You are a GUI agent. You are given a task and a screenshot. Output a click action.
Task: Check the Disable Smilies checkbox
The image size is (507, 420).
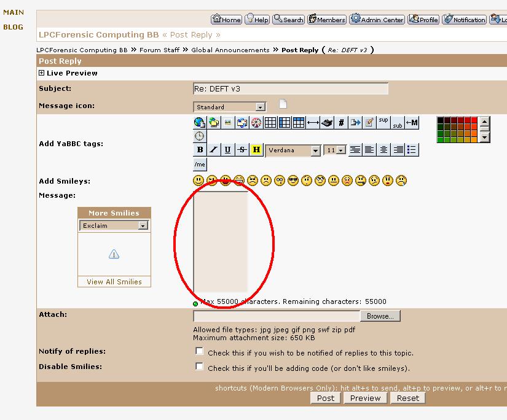(x=199, y=367)
